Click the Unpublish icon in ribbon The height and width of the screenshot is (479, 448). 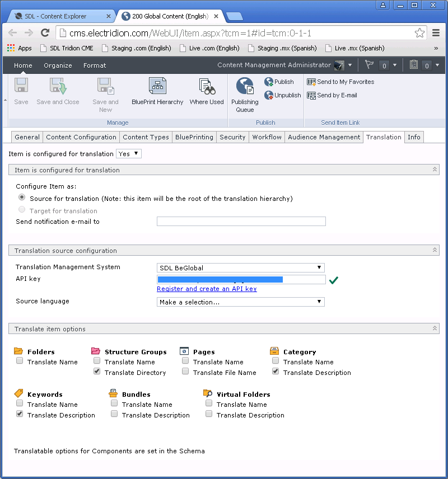coord(269,96)
